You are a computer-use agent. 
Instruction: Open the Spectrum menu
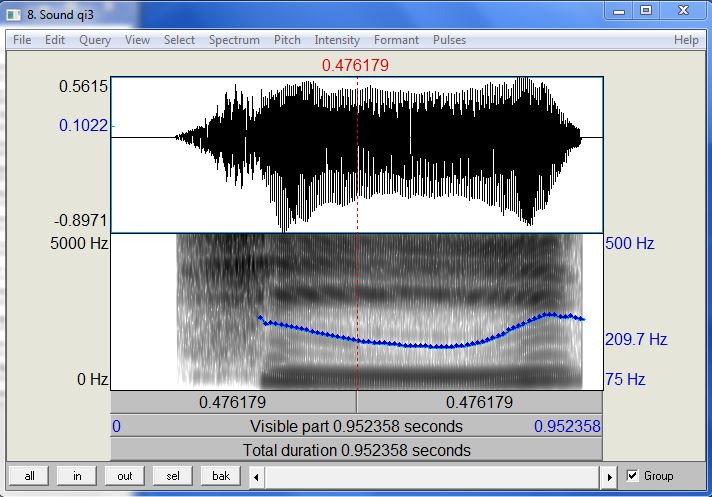pyautogui.click(x=234, y=40)
